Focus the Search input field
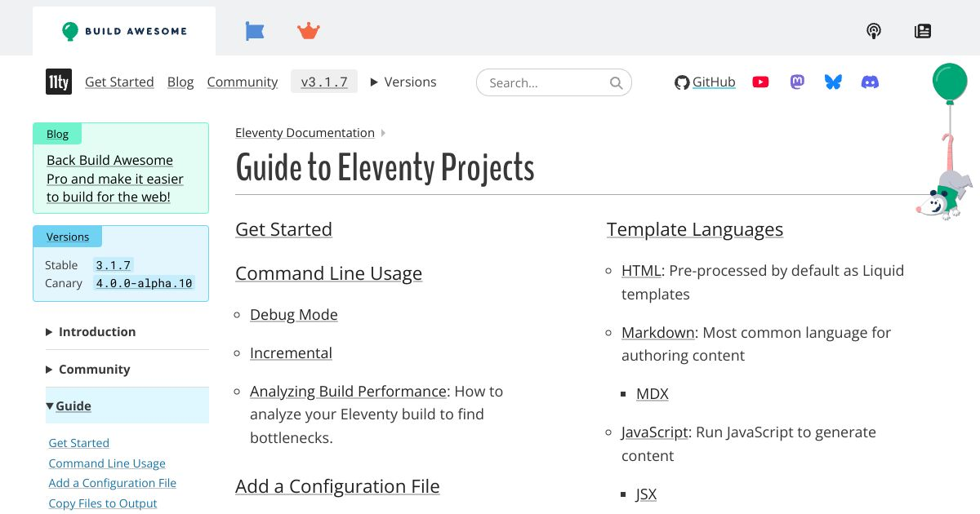 click(x=554, y=82)
